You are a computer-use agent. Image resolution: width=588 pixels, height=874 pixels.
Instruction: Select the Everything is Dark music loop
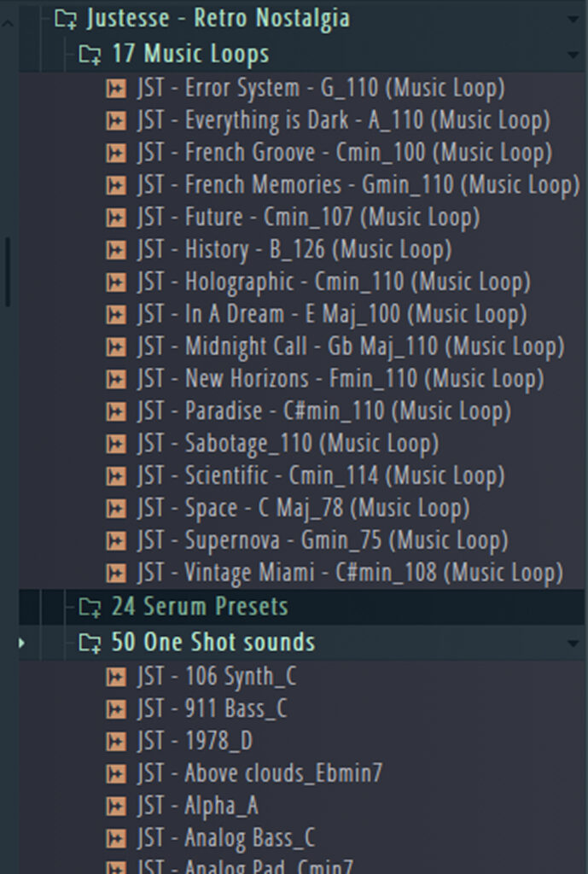pos(343,120)
